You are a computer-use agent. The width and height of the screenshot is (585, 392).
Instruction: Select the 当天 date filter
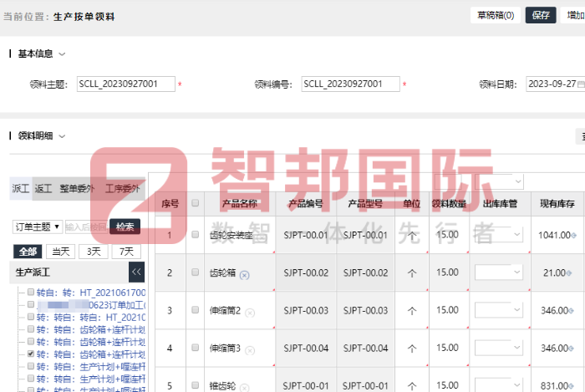tap(61, 252)
